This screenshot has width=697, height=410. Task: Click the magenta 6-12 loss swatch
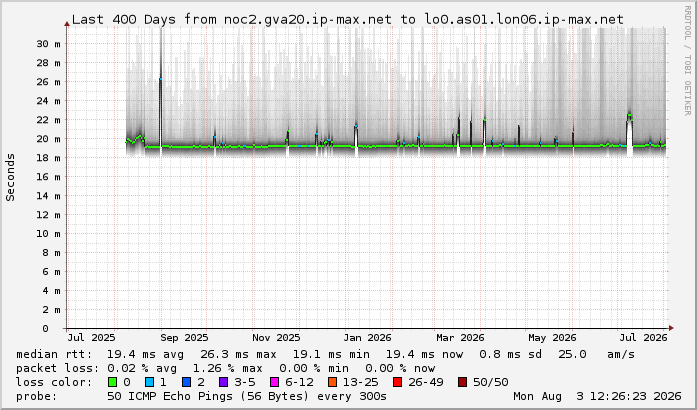point(275,382)
